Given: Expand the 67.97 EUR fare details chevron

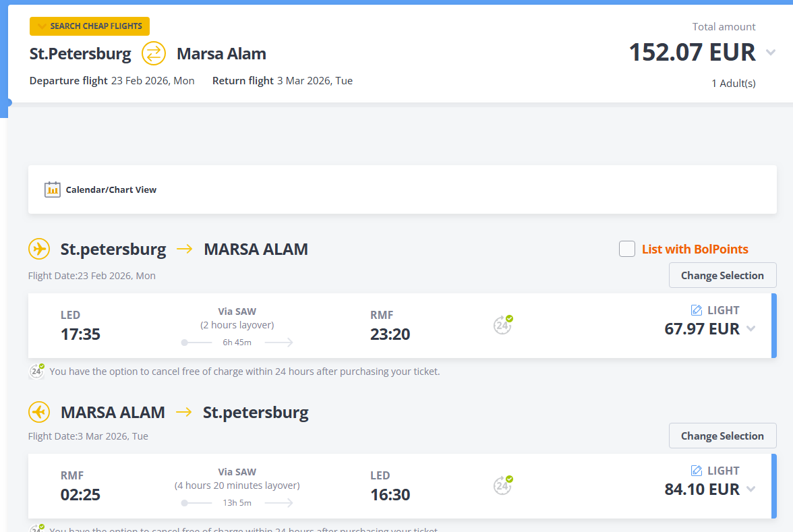Looking at the screenshot, I should 751,329.
